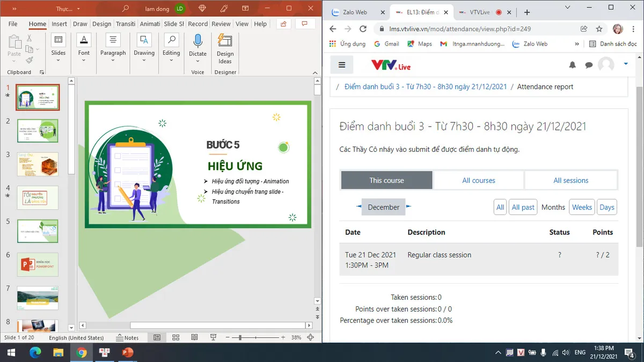Select the Dictate voice icon

pos(197,47)
